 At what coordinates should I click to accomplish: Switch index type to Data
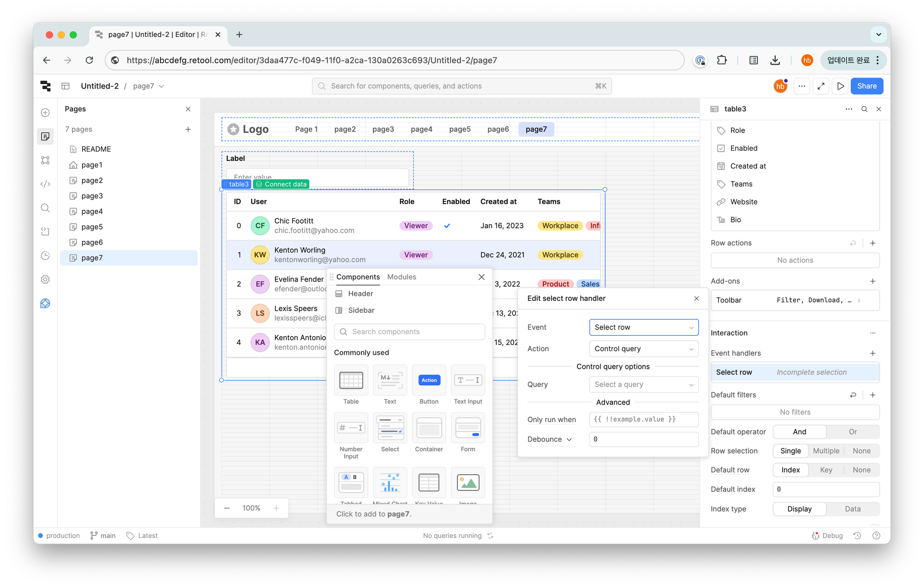[852, 509]
